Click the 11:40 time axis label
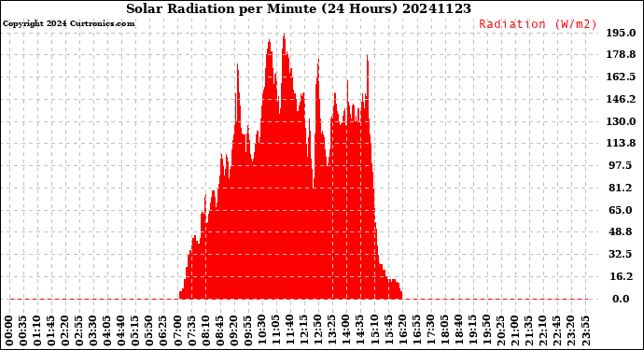Screen dimensions: 644x350 tap(290, 331)
